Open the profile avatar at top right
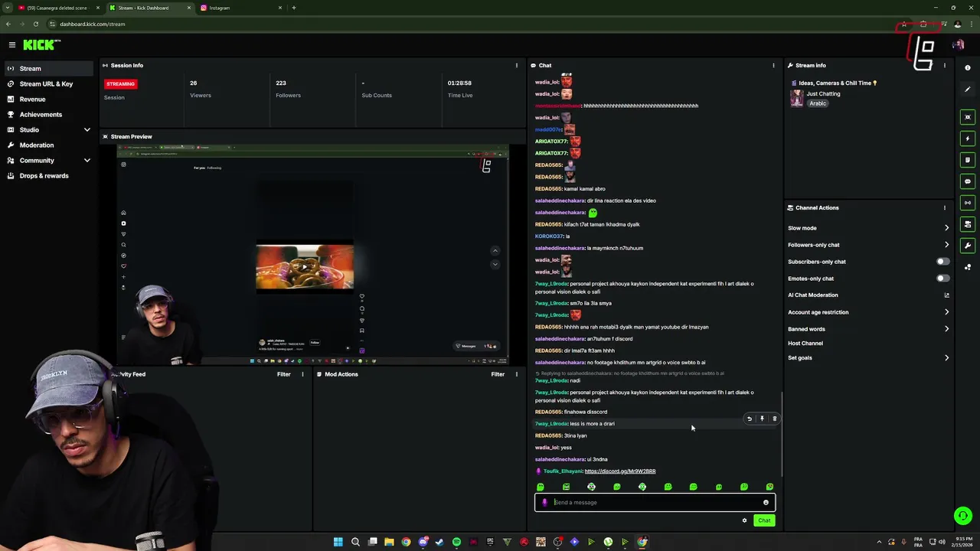 [958, 45]
